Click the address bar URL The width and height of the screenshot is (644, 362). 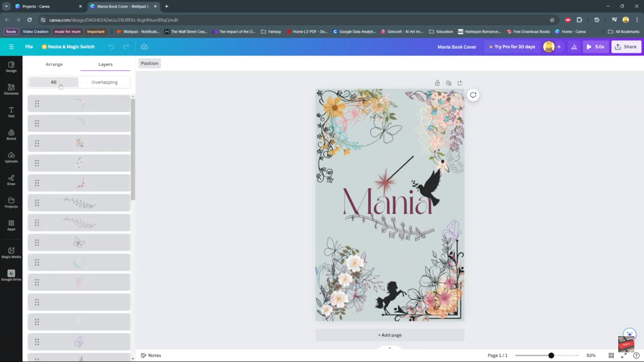(x=114, y=20)
